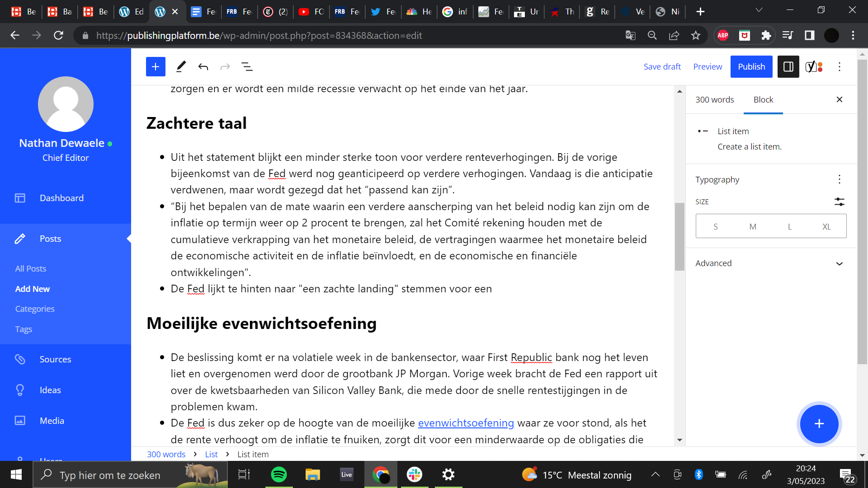
Task: Select font size M option
Action: (x=752, y=226)
